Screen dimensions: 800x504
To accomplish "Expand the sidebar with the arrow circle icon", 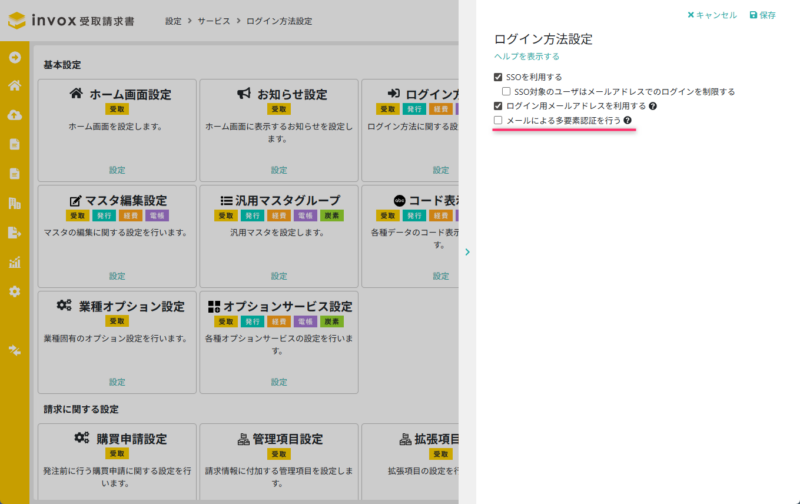I will (x=15, y=57).
